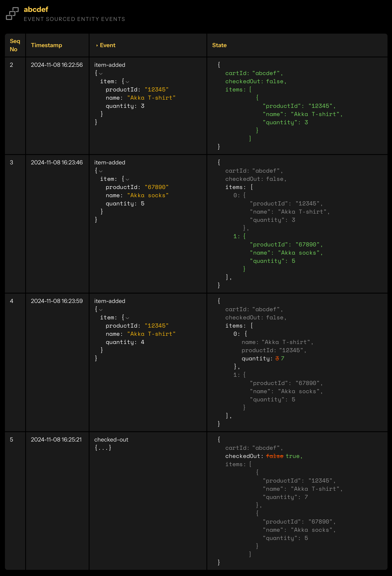392x576 pixels.
Task: Collapse the item object in row 3 event
Action: (127, 179)
